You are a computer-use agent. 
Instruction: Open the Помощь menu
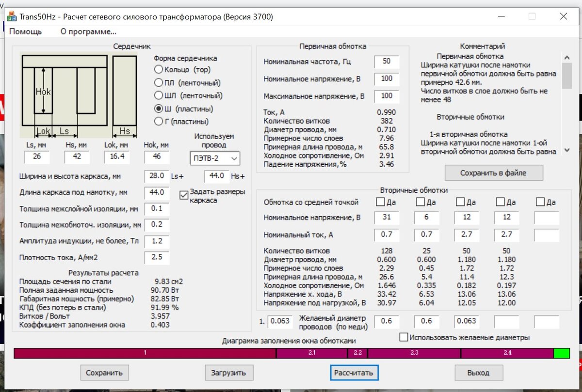(26, 32)
